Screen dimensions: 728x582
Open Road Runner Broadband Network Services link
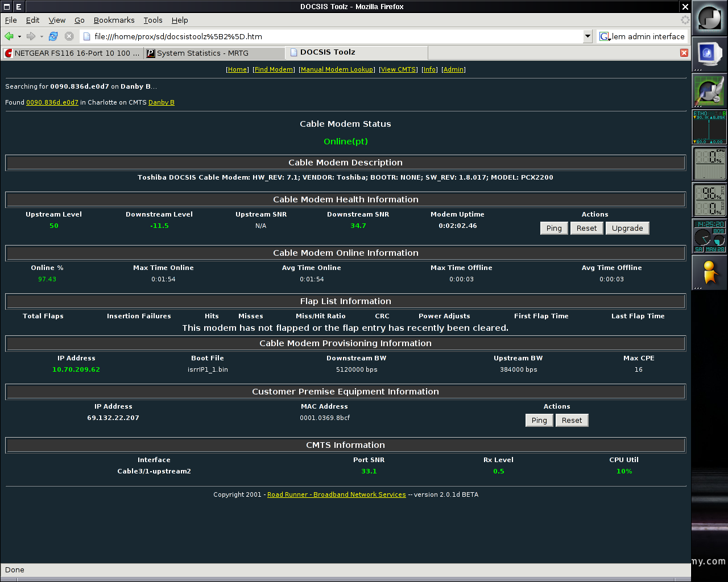tap(337, 494)
